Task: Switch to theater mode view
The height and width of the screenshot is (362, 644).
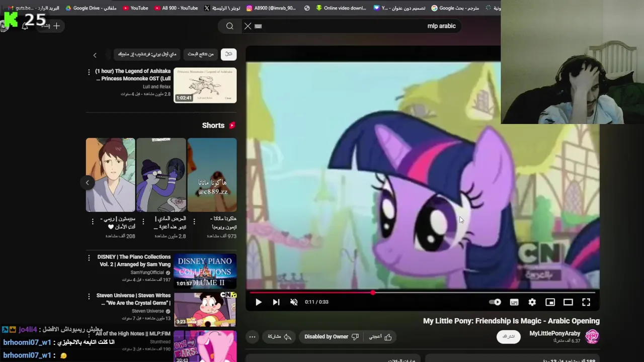Action: coord(568,302)
